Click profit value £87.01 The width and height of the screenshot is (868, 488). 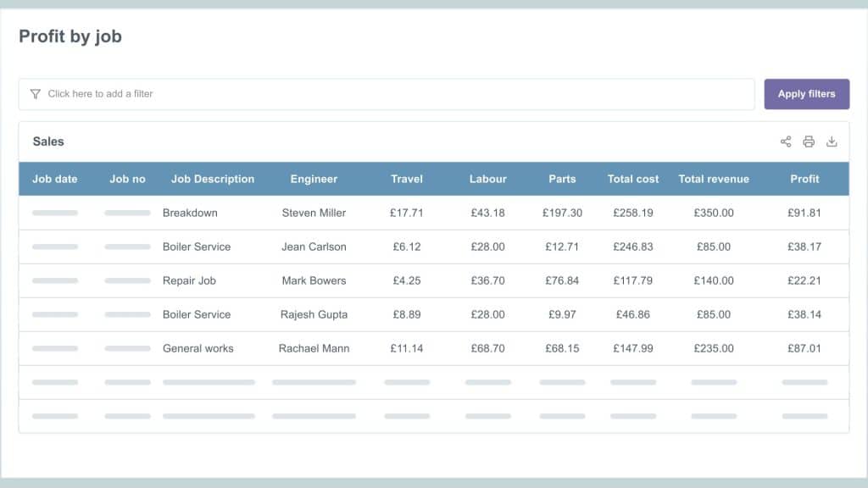point(804,348)
